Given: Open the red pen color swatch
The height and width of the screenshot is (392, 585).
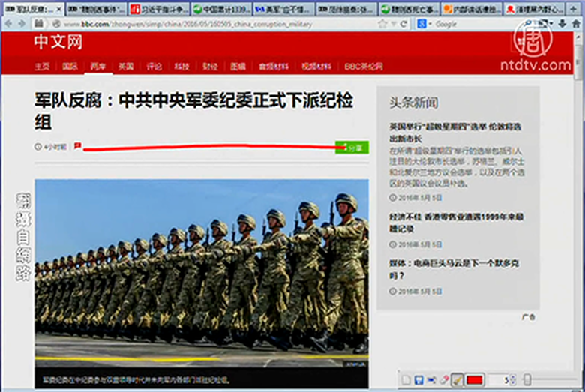Looking at the screenshot, I should (474, 381).
